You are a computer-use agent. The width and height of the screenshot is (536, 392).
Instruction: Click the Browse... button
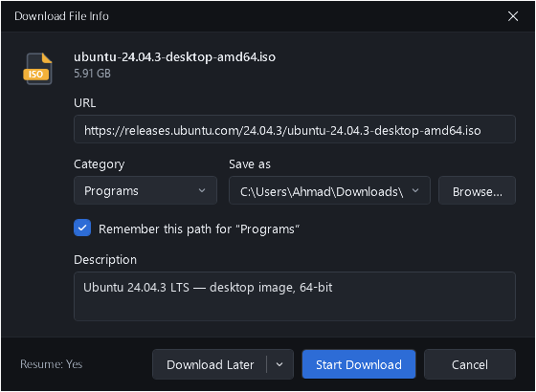pos(478,190)
